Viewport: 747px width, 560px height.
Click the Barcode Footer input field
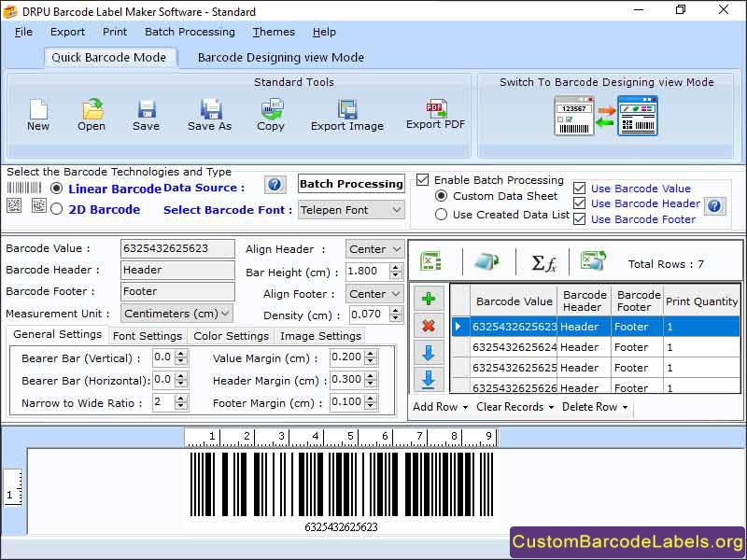pos(177,291)
